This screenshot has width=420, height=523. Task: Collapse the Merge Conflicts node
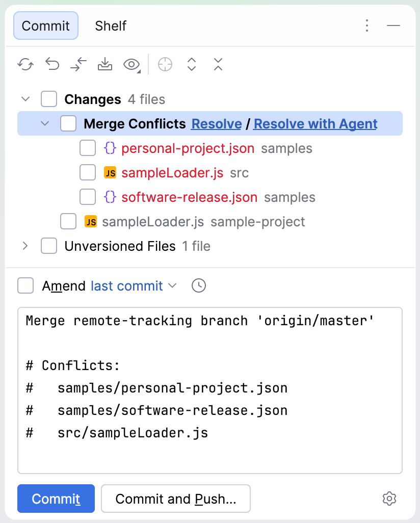(45, 123)
